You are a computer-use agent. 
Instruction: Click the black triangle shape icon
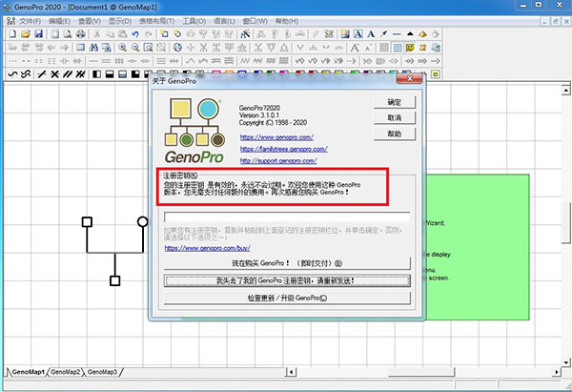(x=410, y=34)
